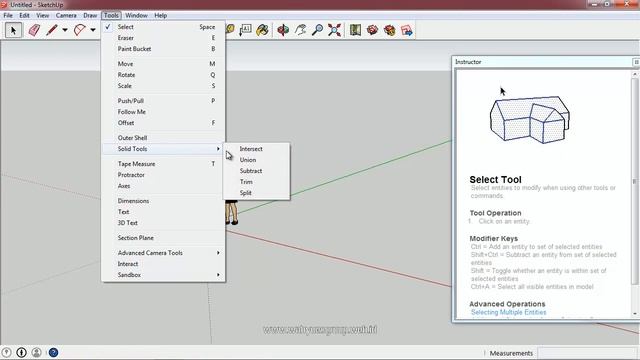
Task: Choose Text from Tools menu
Action: coord(163,212)
